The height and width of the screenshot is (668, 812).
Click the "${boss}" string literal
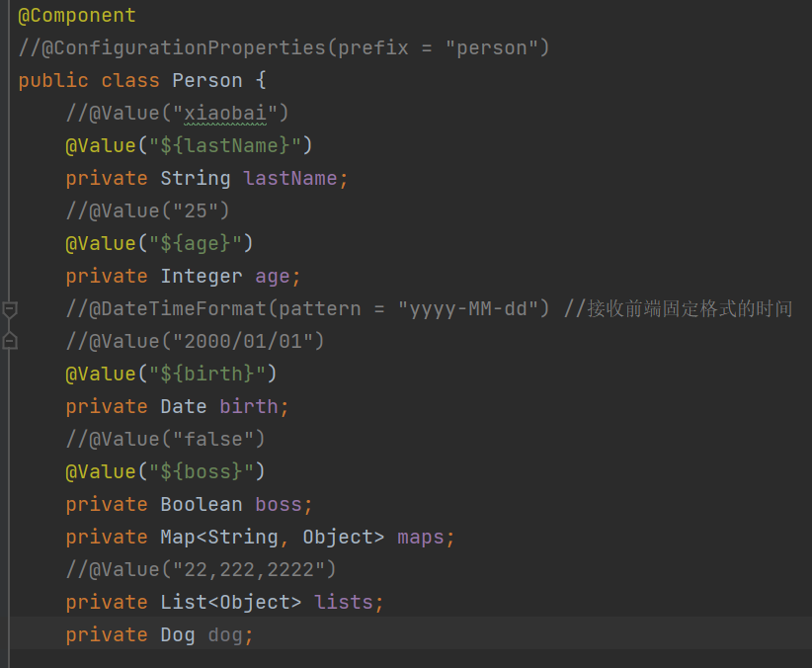(x=202, y=472)
